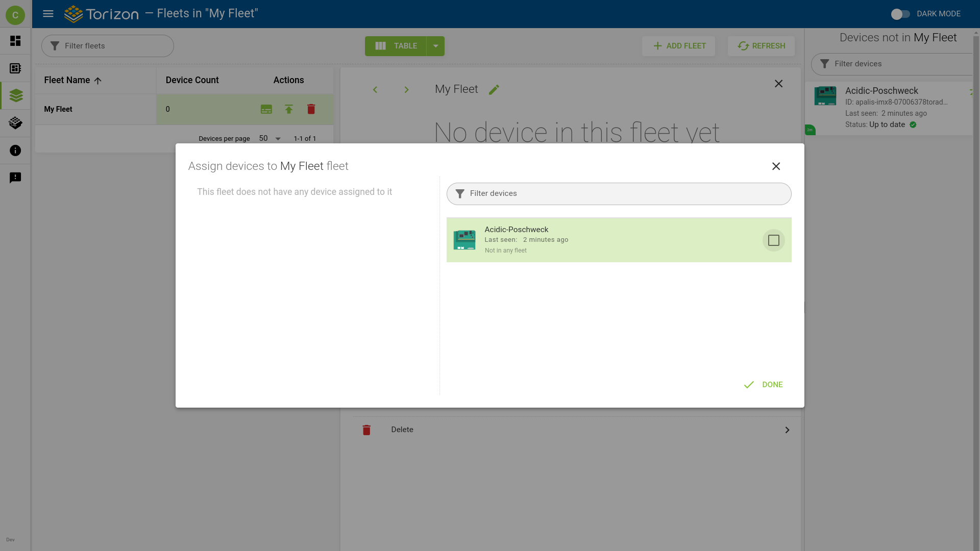980x551 pixels.
Task: Click the ADD FLEET button
Action: click(678, 46)
